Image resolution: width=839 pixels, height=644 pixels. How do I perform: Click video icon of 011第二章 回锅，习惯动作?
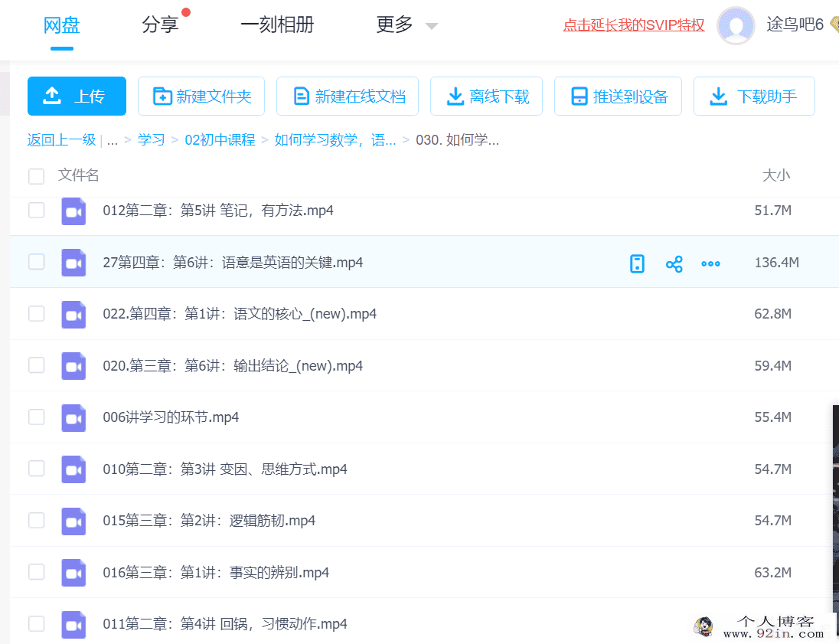[73, 624]
